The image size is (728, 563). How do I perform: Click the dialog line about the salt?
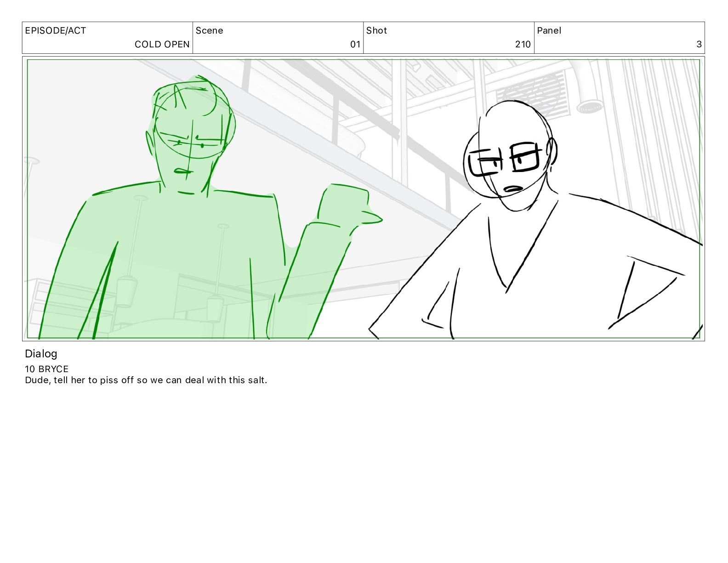click(146, 380)
